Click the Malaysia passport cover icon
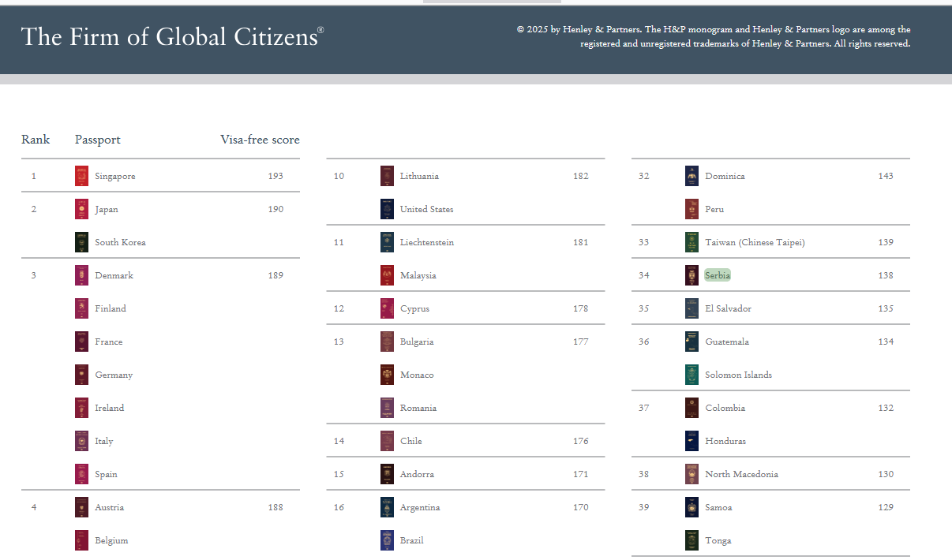 [386, 274]
